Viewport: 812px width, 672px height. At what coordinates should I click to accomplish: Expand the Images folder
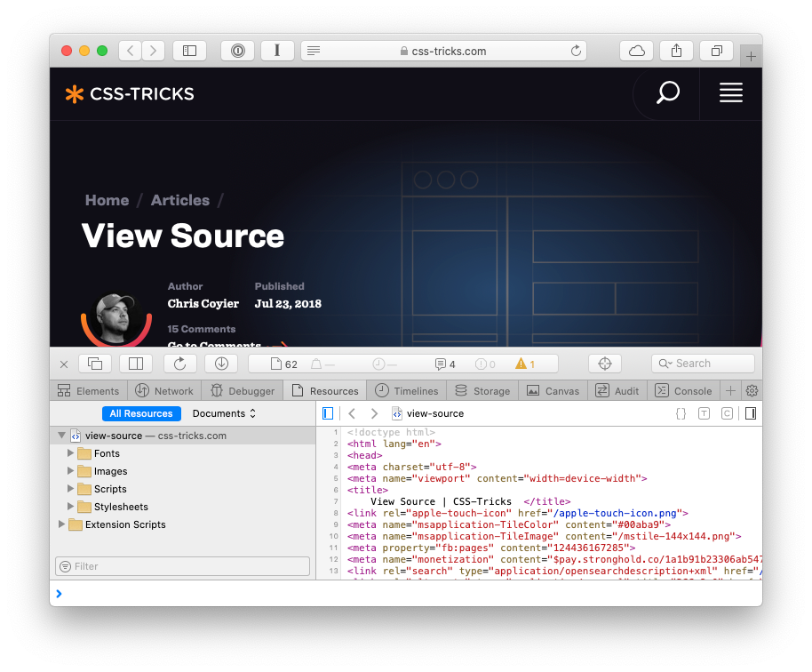tap(70, 471)
